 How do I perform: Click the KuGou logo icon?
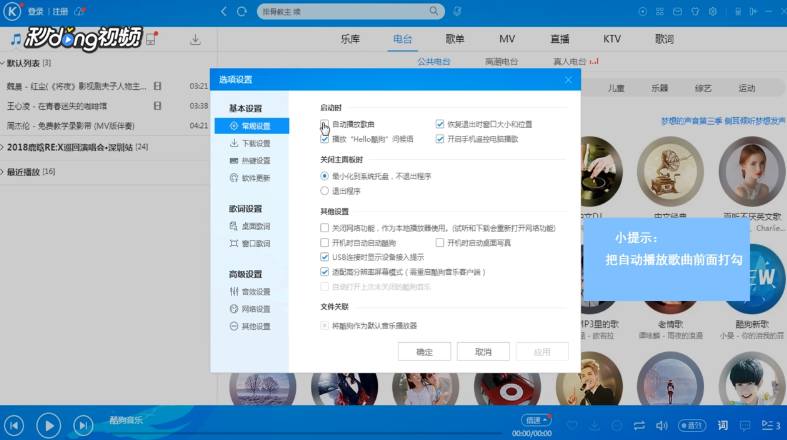click(x=12, y=11)
